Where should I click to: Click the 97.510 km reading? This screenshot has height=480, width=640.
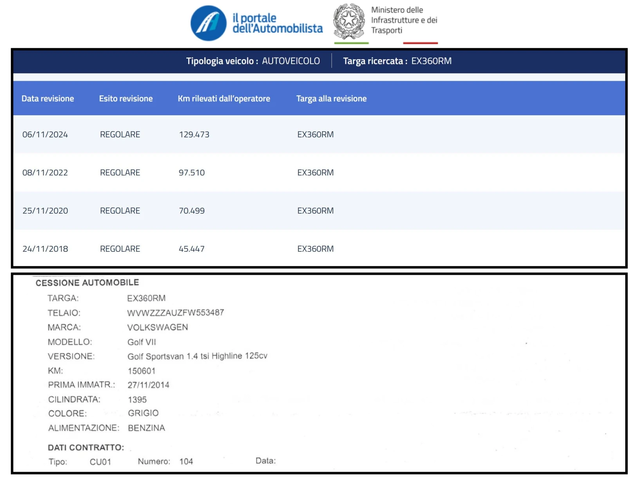pos(191,172)
